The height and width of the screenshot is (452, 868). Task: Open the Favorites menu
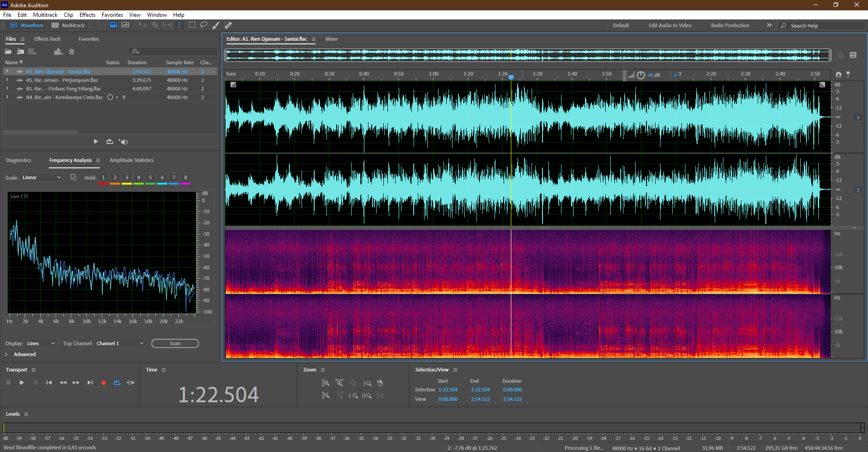point(112,15)
